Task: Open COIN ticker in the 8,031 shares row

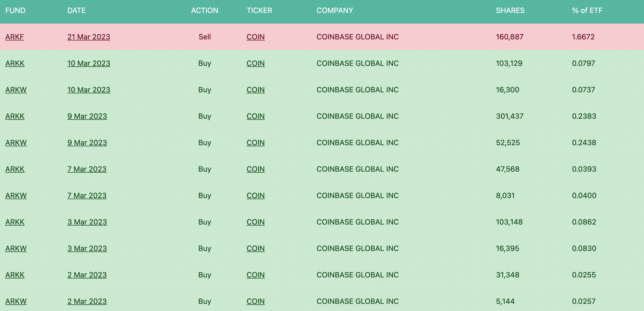Action: (255, 196)
